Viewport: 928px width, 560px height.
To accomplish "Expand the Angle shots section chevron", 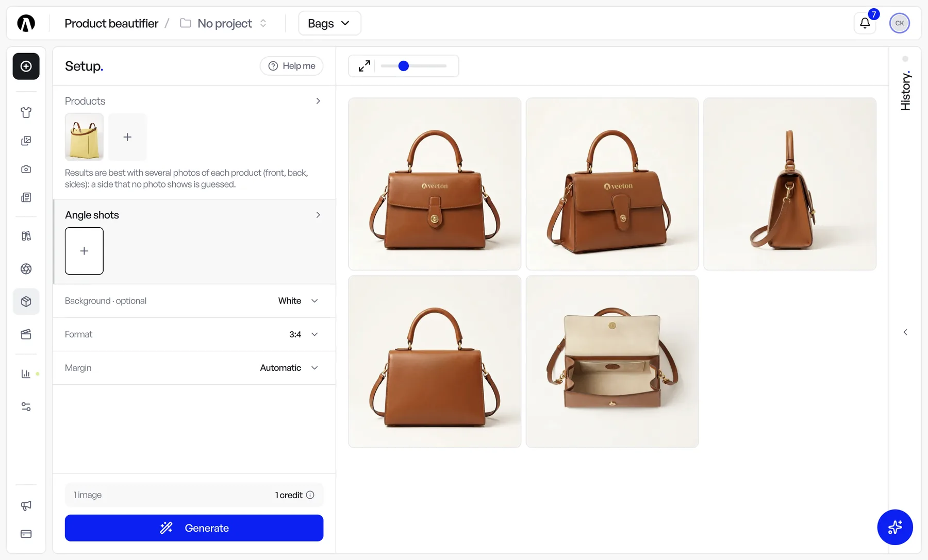I will 318,215.
